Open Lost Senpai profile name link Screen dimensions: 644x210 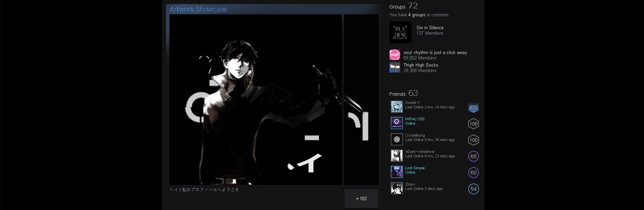[x=415, y=168]
